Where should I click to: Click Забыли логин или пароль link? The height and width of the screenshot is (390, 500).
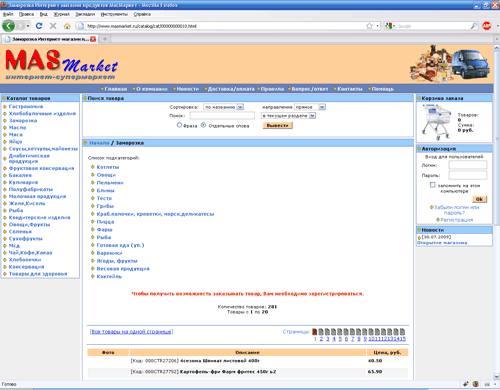click(456, 210)
